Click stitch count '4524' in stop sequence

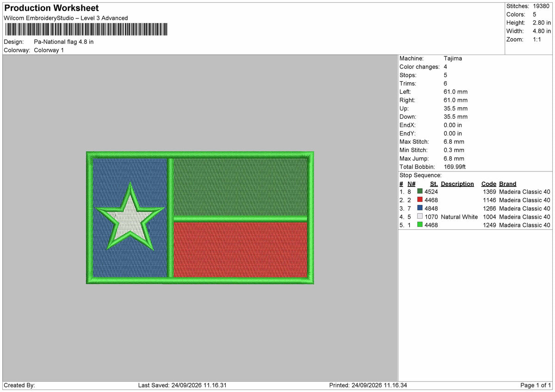tap(431, 191)
